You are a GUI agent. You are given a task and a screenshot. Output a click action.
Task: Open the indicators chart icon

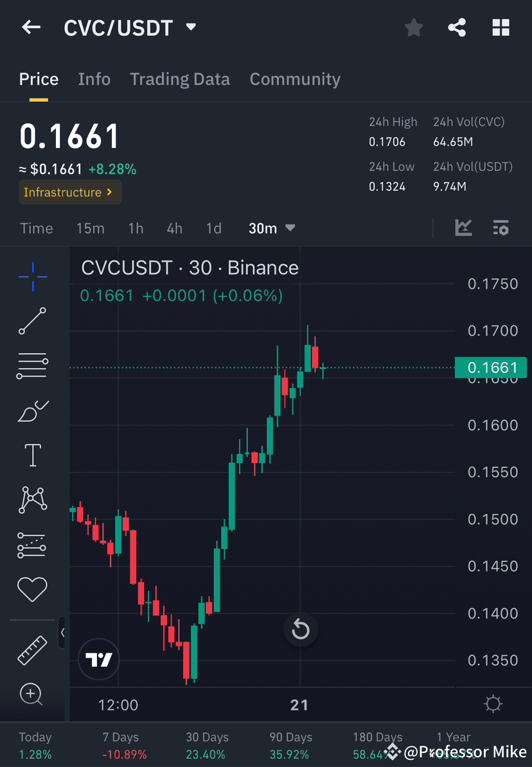(x=463, y=228)
